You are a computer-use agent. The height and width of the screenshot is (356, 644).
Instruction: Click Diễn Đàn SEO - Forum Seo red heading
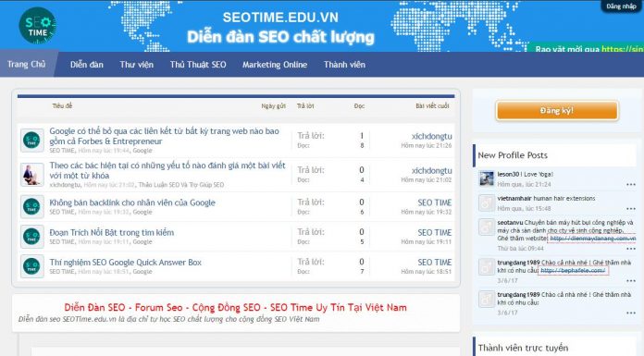[x=235, y=308]
